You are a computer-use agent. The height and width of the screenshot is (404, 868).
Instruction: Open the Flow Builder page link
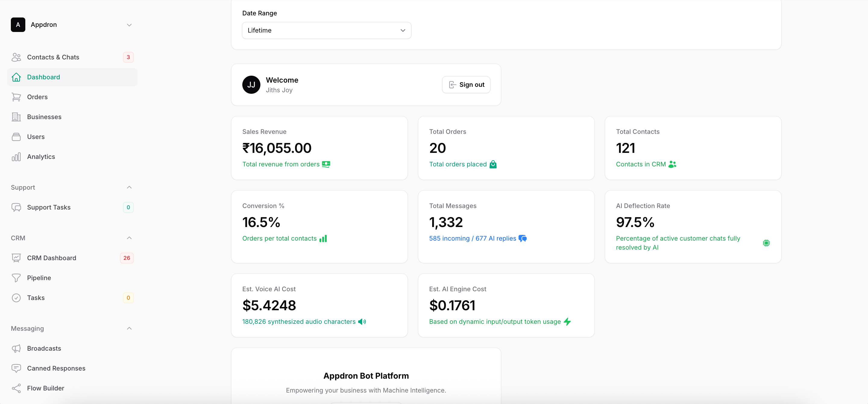(72, 388)
